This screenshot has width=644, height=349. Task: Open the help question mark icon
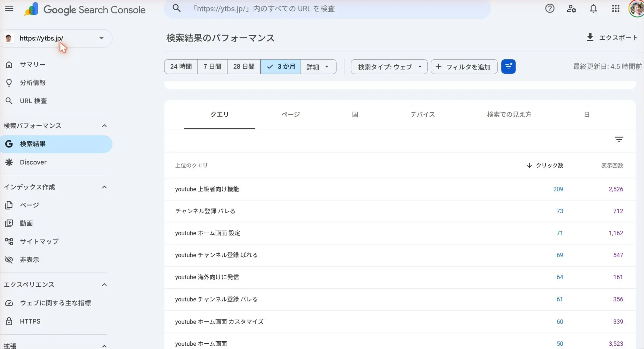point(549,8)
